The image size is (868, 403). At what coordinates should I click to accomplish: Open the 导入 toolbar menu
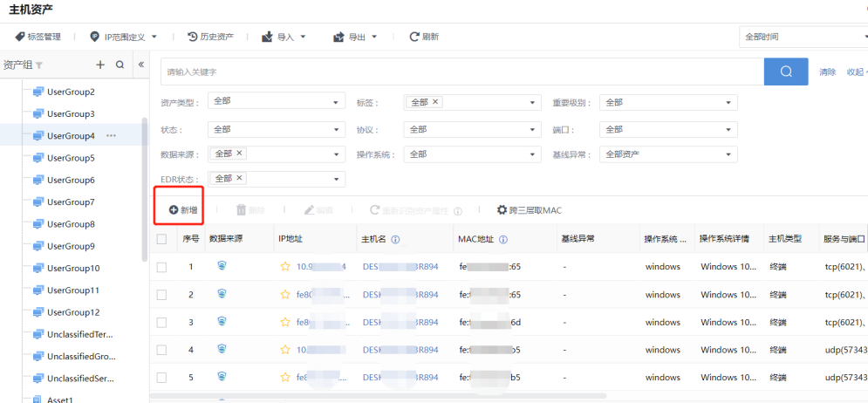284,37
